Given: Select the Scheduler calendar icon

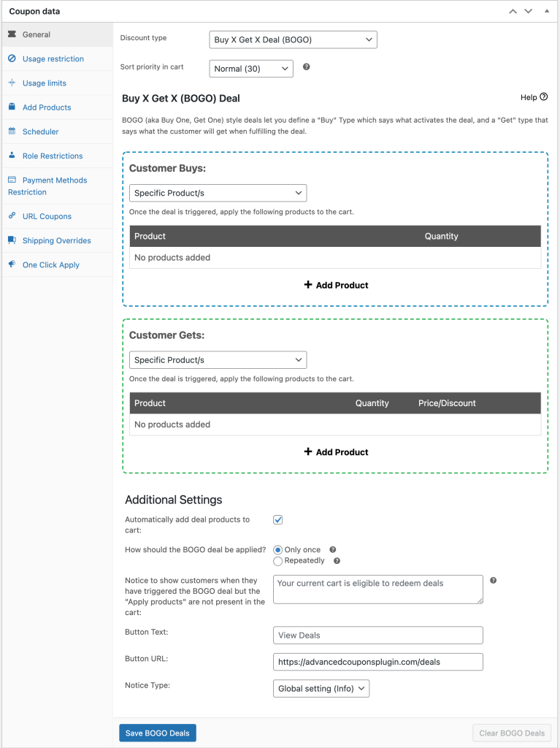Looking at the screenshot, I should [13, 131].
